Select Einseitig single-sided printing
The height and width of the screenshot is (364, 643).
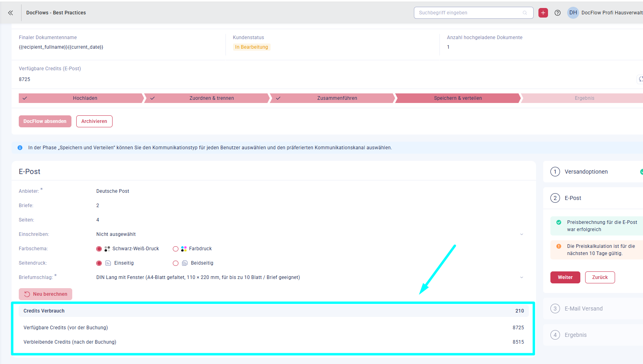coord(99,263)
